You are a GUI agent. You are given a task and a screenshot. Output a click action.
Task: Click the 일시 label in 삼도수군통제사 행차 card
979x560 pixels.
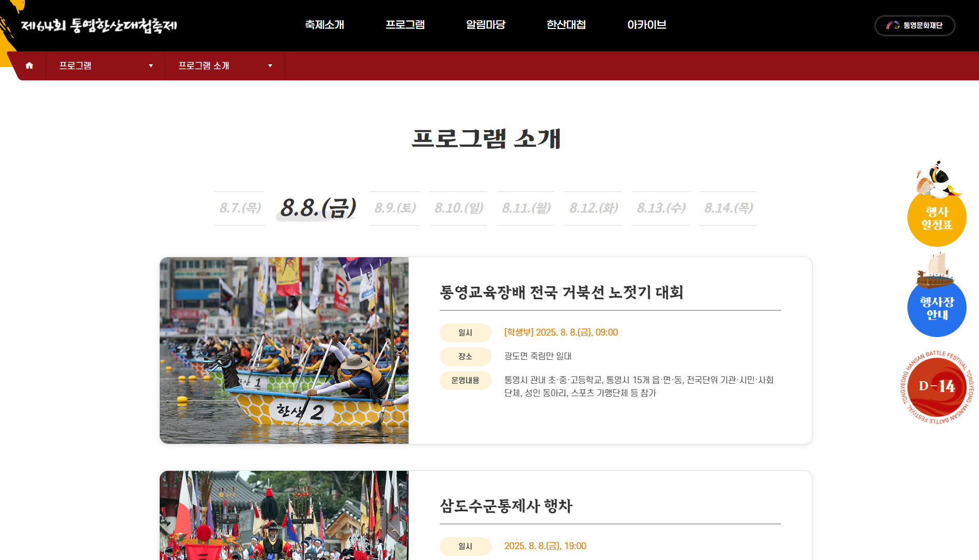(465, 547)
